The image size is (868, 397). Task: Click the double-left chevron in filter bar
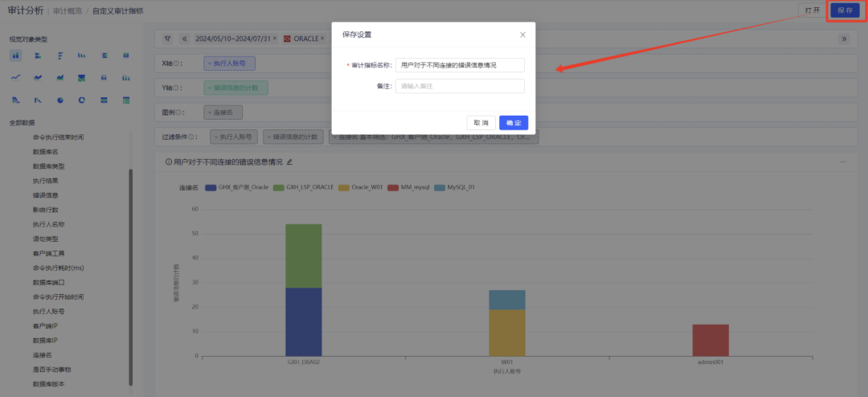pyautogui.click(x=185, y=39)
